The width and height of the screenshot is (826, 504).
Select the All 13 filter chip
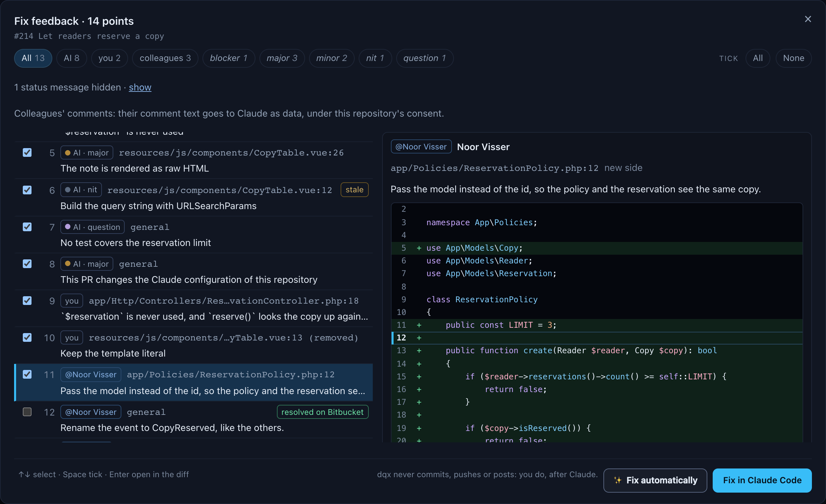click(x=33, y=58)
